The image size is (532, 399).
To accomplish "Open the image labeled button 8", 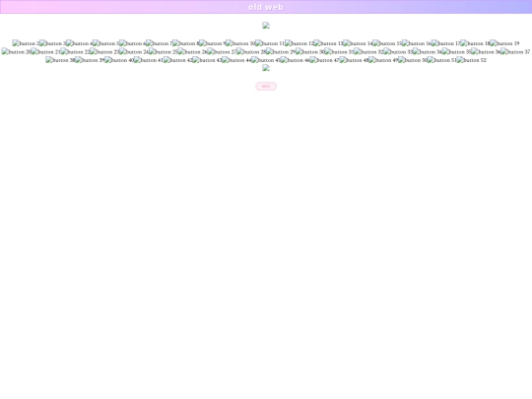I will click(x=186, y=43).
